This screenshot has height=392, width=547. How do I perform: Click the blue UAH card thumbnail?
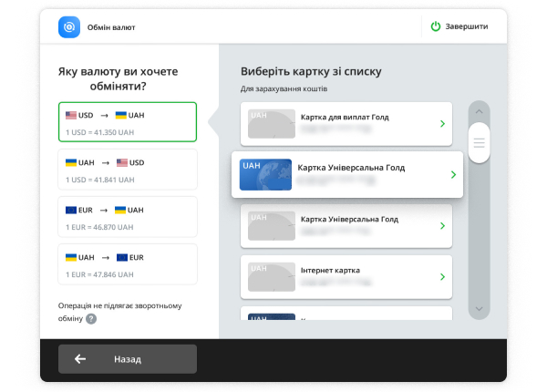(x=265, y=174)
